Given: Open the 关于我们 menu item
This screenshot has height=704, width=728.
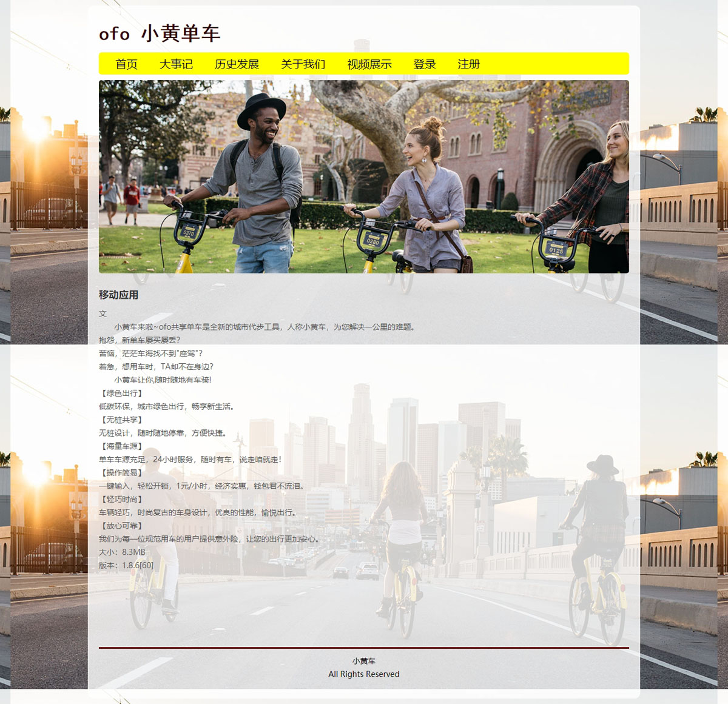Looking at the screenshot, I should pos(303,64).
